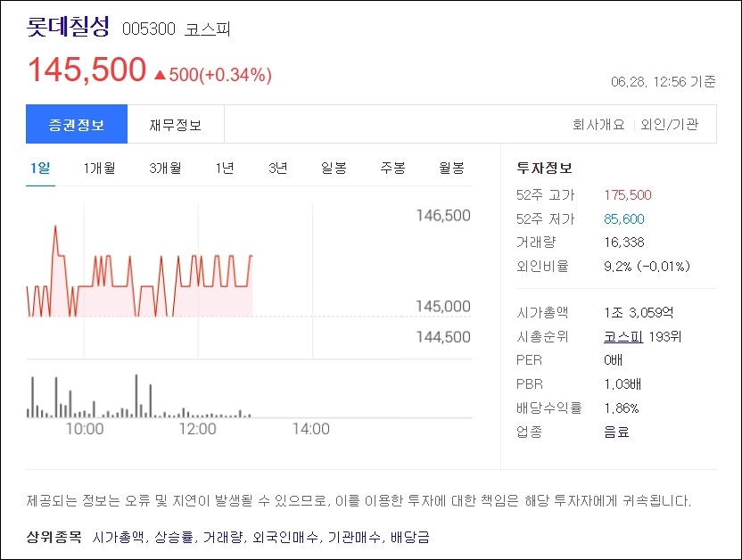Open 상승률 top stocks list
742x560 pixels.
(175, 537)
